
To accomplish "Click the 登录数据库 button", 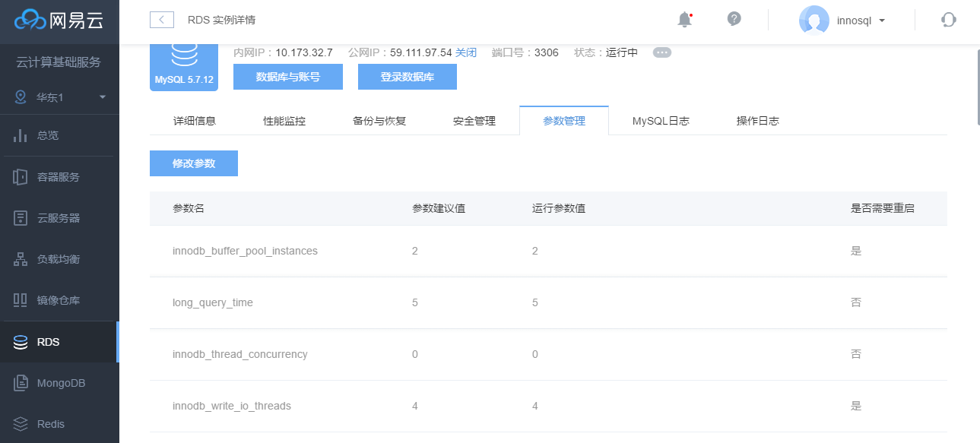I will [x=407, y=76].
